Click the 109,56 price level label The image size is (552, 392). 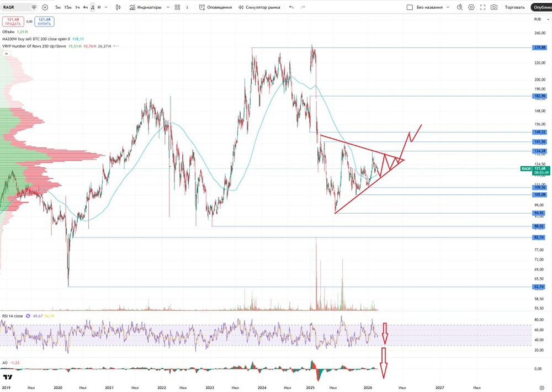pos(539,187)
